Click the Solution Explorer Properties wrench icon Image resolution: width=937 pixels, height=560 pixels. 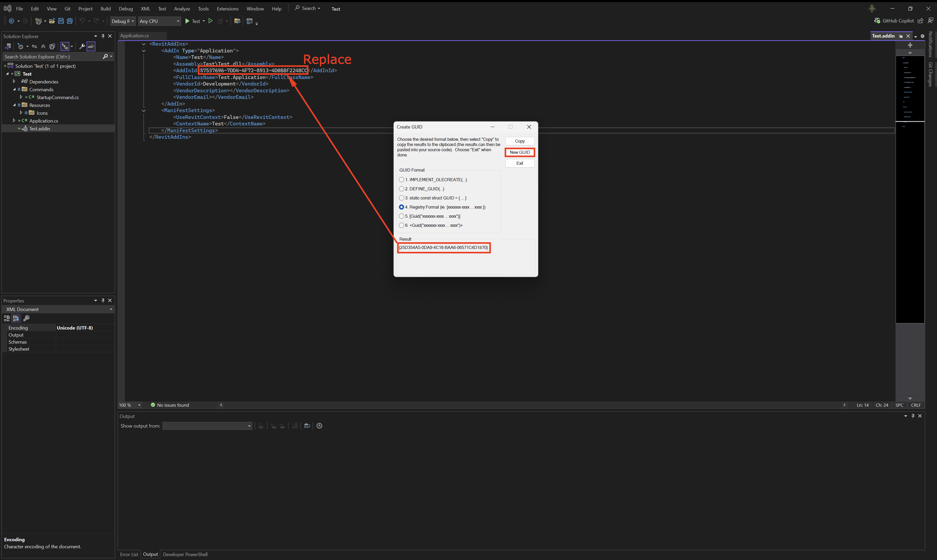click(x=82, y=46)
